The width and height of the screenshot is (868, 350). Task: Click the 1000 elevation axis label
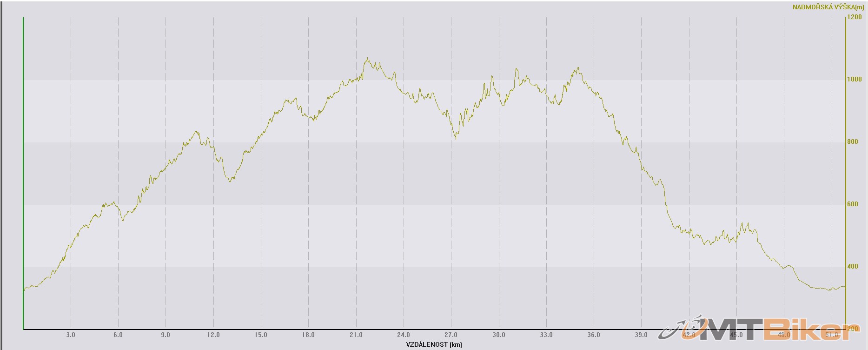coord(855,80)
